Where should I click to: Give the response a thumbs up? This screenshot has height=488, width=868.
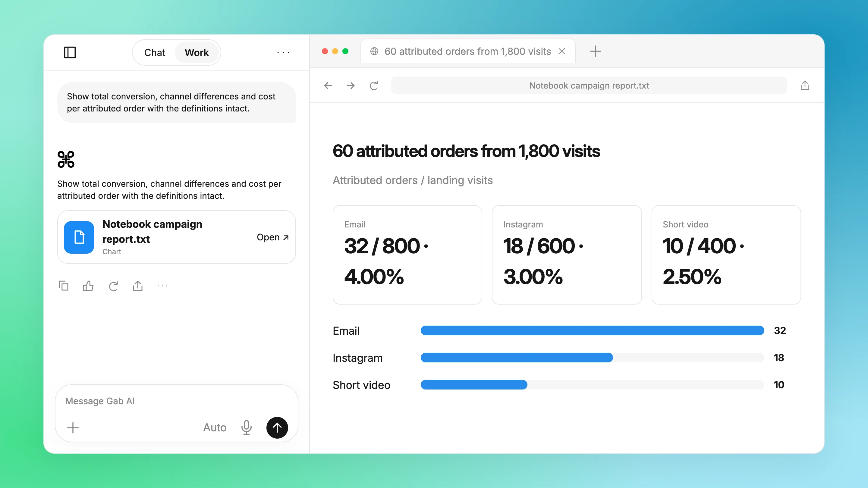point(88,286)
